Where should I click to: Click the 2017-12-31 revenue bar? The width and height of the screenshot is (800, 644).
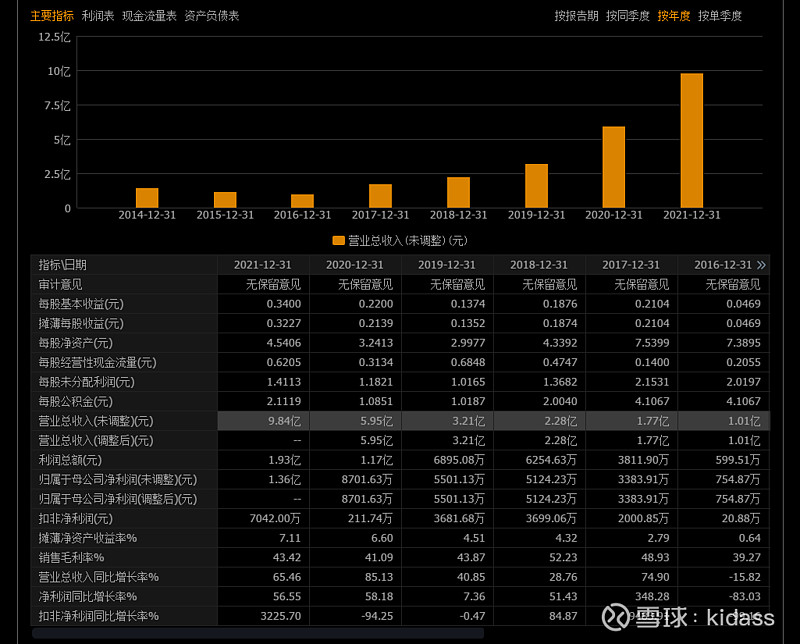[381, 196]
